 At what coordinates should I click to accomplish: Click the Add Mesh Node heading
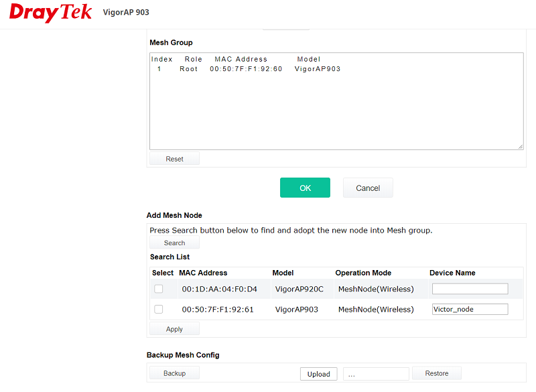[174, 215]
